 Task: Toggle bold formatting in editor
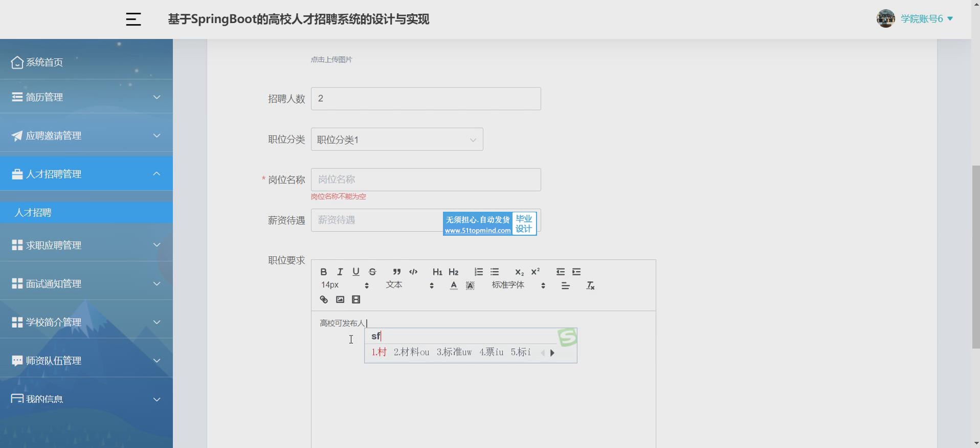[x=323, y=272]
